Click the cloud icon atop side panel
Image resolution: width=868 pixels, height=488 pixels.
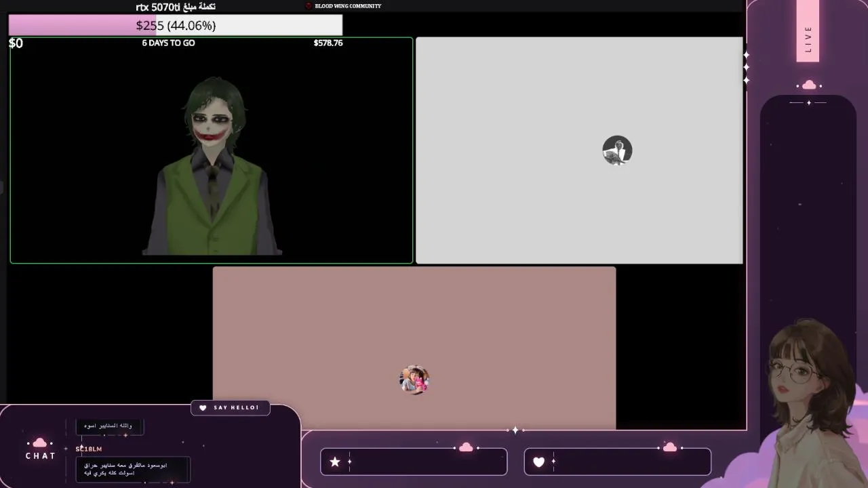808,85
